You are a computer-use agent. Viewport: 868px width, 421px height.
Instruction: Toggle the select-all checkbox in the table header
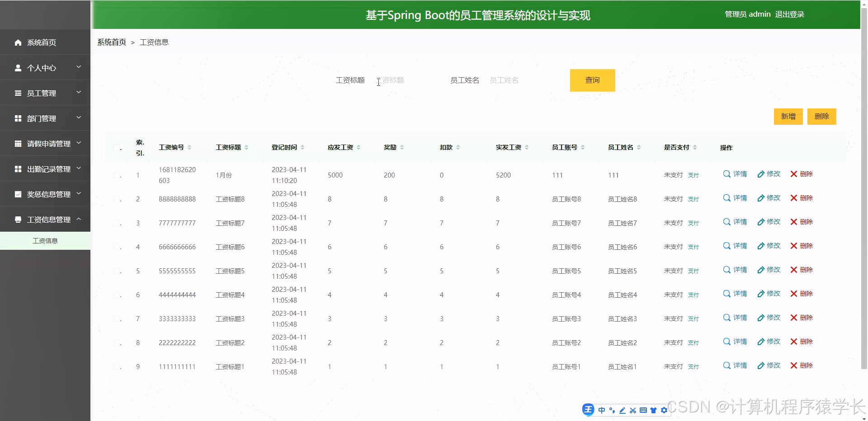coord(117,148)
